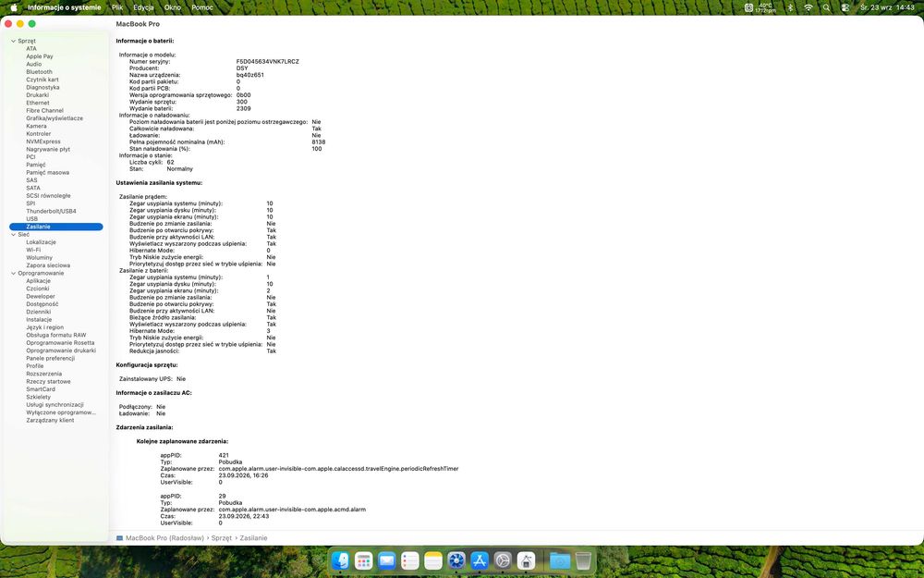Collapse the Sieć section in the sidebar
The image size is (924, 578).
pyautogui.click(x=13, y=235)
